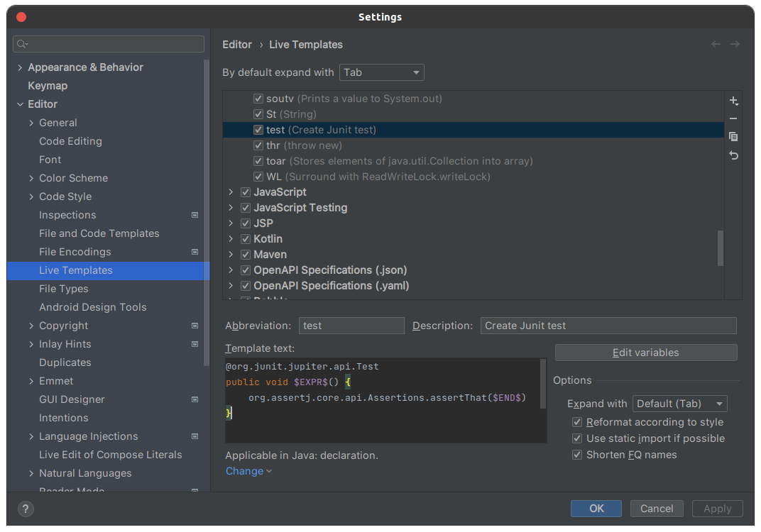Restore deleted default templates

click(733, 155)
